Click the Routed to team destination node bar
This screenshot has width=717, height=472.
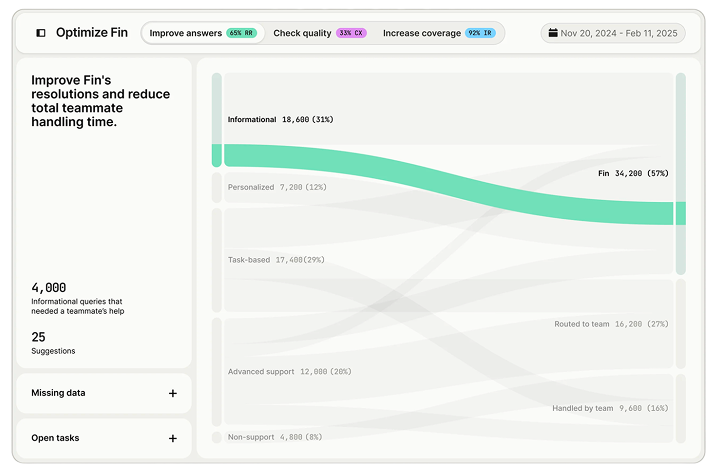681,324
